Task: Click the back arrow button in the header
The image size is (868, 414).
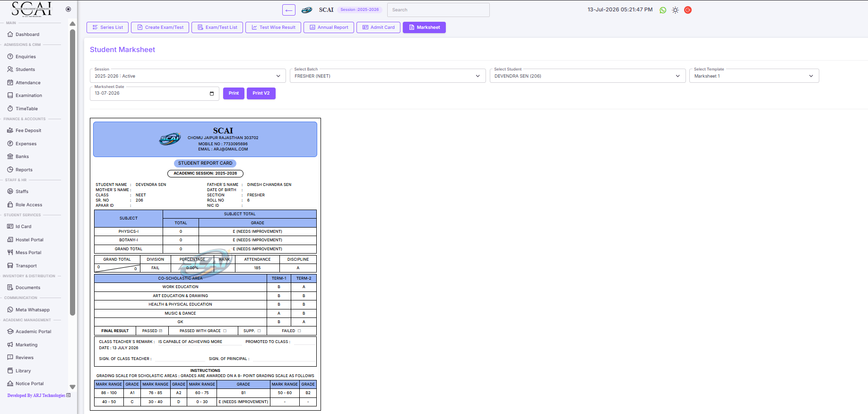Action: click(289, 10)
